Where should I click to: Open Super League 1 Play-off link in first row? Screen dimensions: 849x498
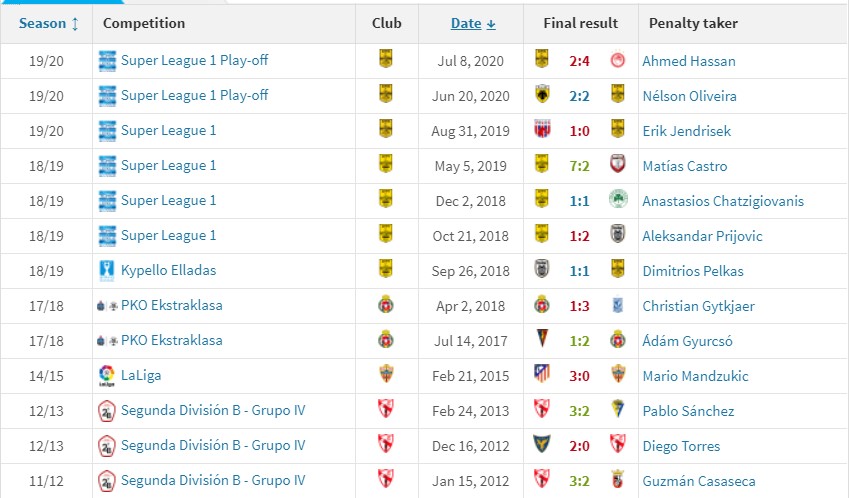(194, 60)
